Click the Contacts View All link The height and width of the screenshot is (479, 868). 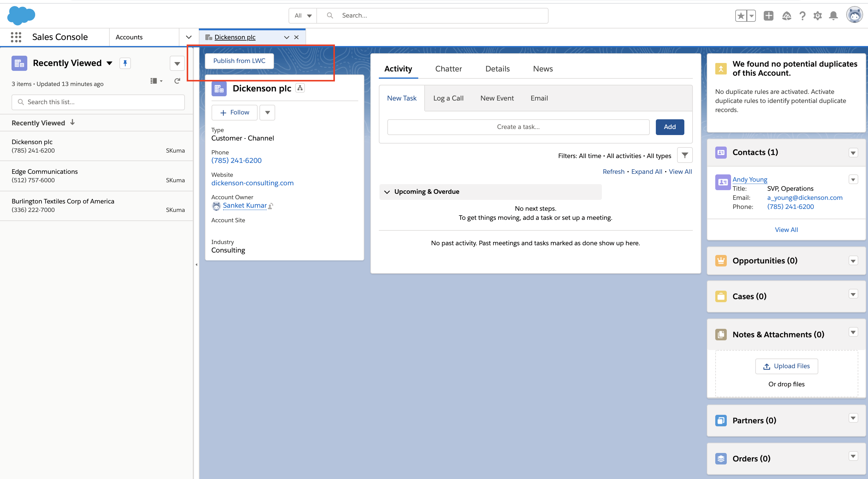tap(786, 230)
